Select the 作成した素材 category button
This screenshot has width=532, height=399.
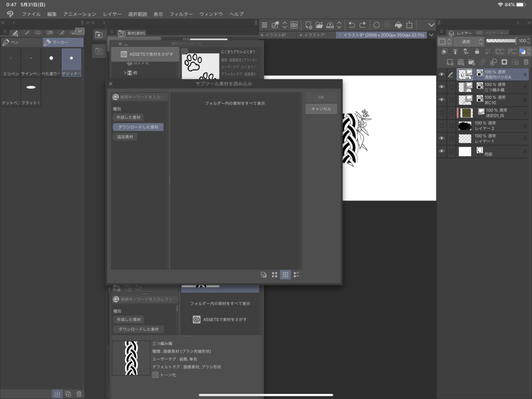(128, 117)
